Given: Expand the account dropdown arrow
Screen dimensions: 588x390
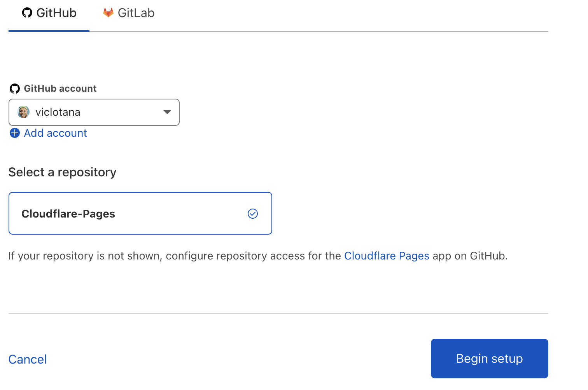Looking at the screenshot, I should (x=167, y=112).
